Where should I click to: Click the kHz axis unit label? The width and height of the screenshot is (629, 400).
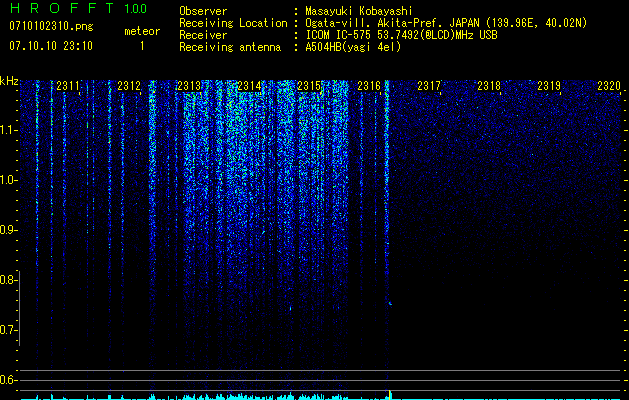[9, 81]
